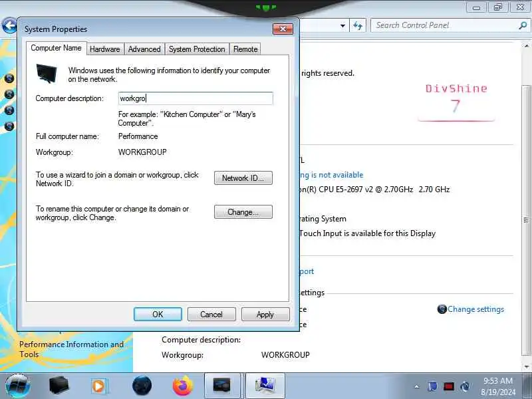Minimize the Control Panel window
Viewport: 532px width, 399px height.
(476, 7)
